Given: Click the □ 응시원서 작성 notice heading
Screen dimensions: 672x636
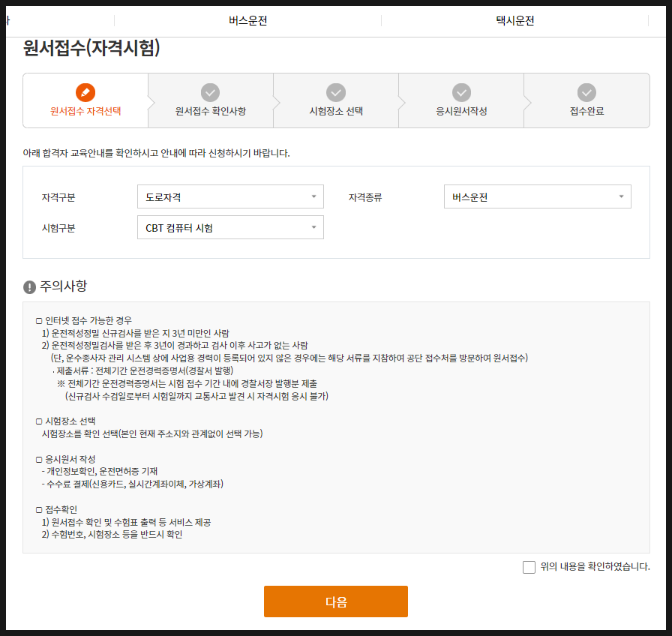Looking at the screenshot, I should click(65, 460).
